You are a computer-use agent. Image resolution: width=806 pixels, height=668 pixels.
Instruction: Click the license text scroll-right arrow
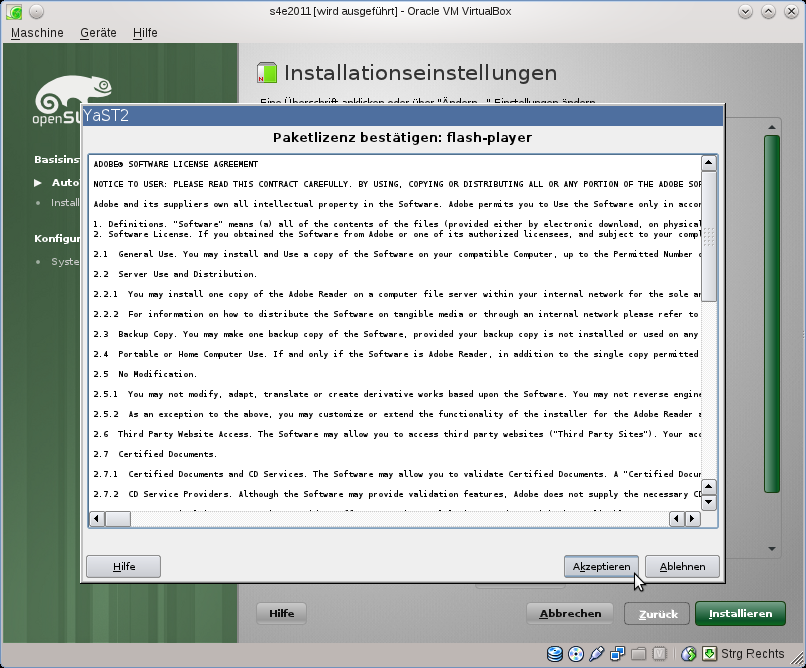(x=692, y=519)
